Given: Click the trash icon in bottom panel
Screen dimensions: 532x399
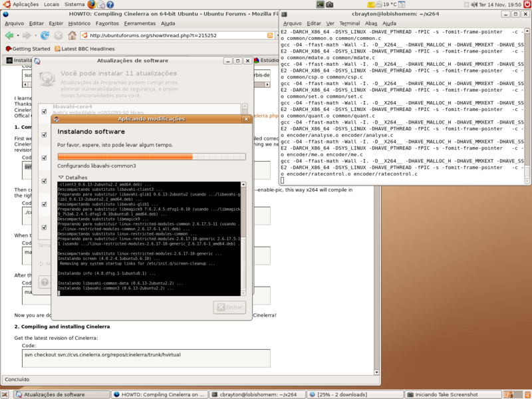Looking at the screenshot, I should (527, 394).
